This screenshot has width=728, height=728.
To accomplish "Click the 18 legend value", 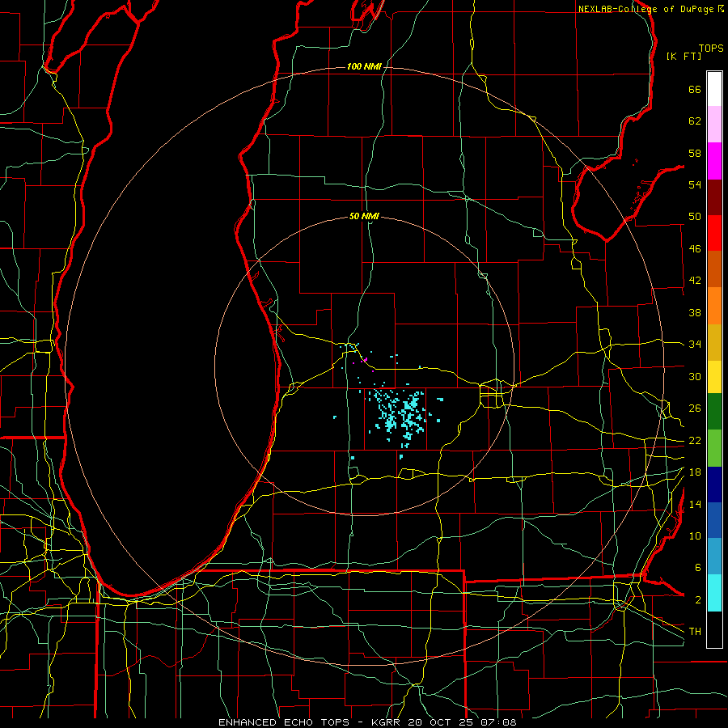I will 695,472.
